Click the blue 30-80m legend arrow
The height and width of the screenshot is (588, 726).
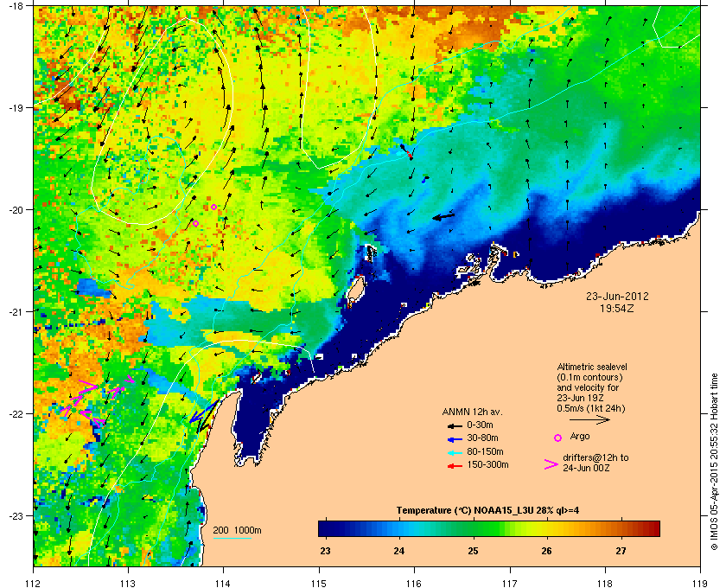click(455, 438)
